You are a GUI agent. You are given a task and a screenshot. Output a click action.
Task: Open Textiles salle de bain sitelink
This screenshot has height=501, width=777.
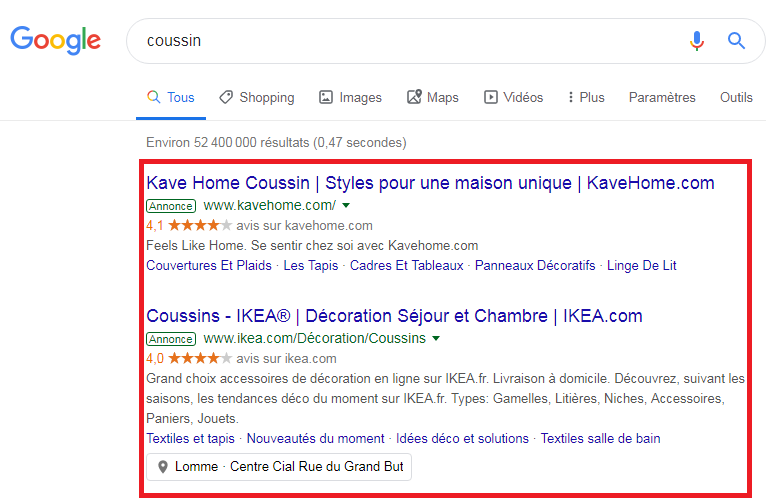coord(600,439)
